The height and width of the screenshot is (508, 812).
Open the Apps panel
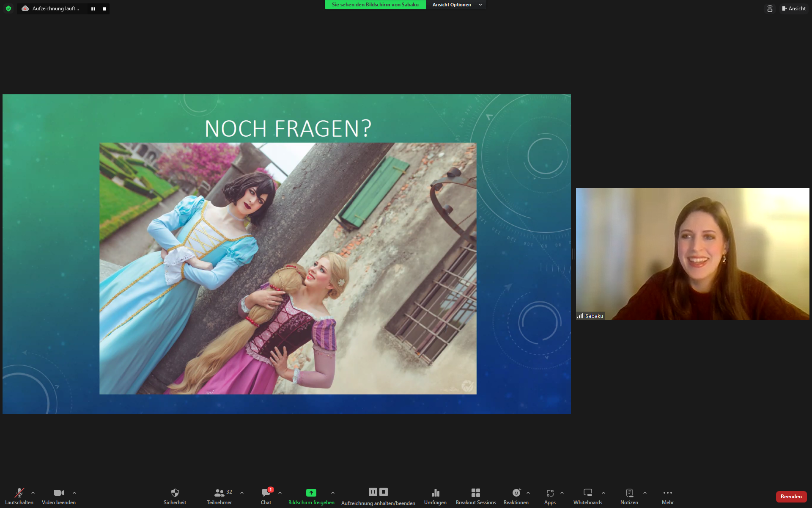[x=550, y=496]
